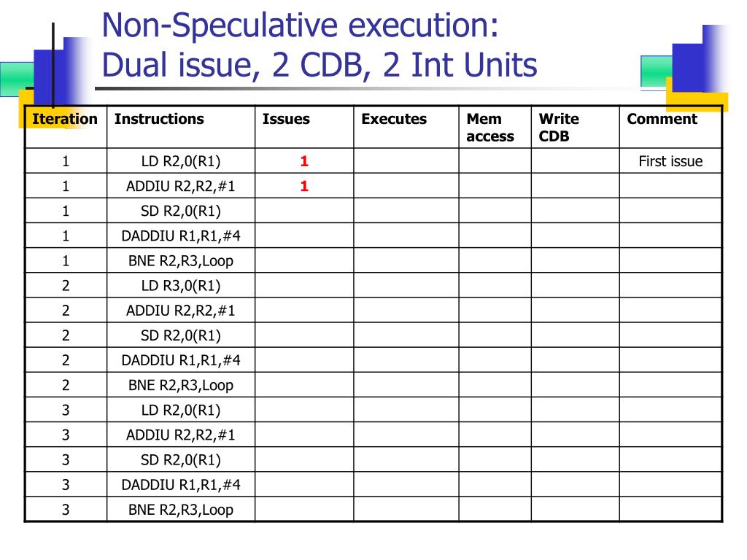The height and width of the screenshot is (560, 747).
Task: Click the slide title Non-Speculative execution
Action: [300, 25]
